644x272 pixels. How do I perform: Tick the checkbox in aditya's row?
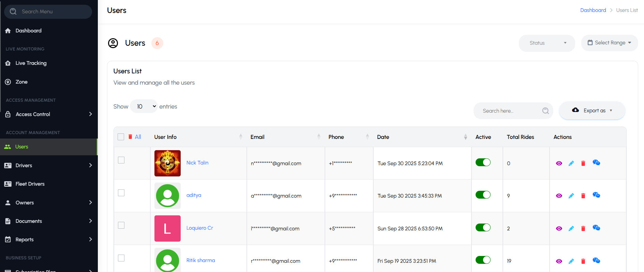(x=121, y=193)
